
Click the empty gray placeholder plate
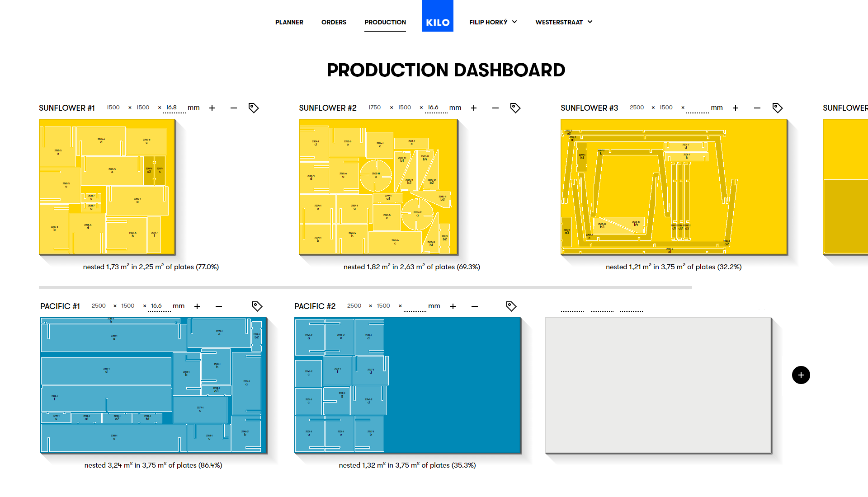pos(658,385)
